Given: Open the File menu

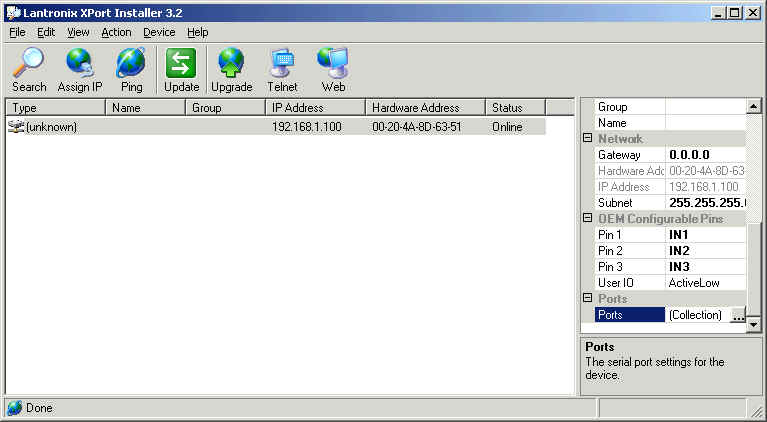Looking at the screenshot, I should pyautogui.click(x=17, y=32).
